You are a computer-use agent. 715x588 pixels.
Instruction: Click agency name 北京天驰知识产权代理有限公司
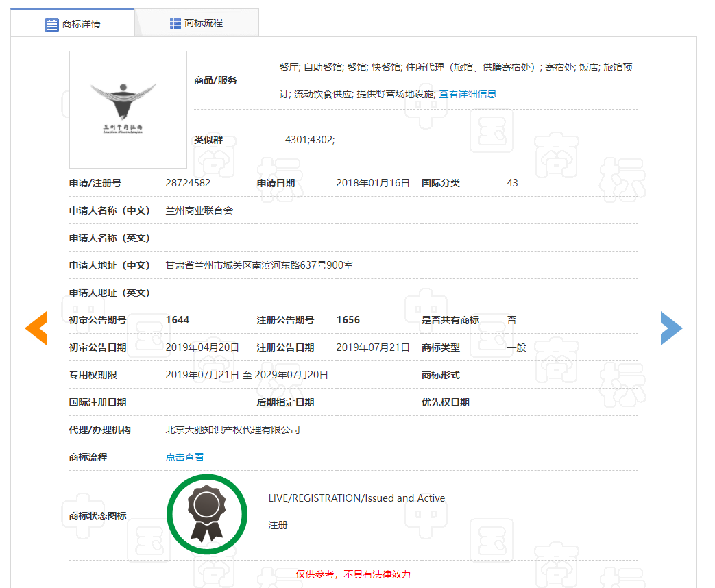pyautogui.click(x=232, y=430)
